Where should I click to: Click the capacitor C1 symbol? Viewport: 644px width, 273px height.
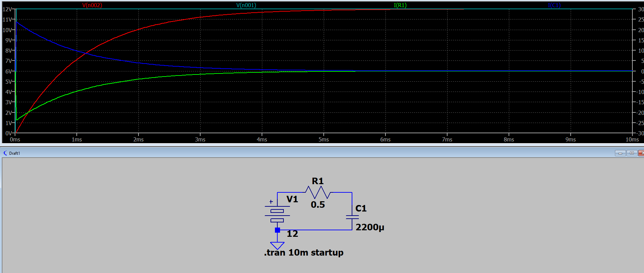pos(352,217)
